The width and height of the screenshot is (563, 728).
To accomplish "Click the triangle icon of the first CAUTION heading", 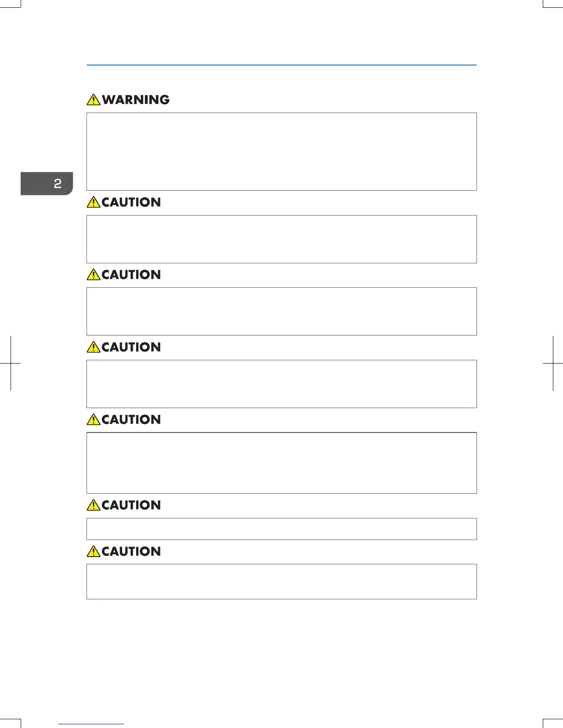I will point(93,202).
